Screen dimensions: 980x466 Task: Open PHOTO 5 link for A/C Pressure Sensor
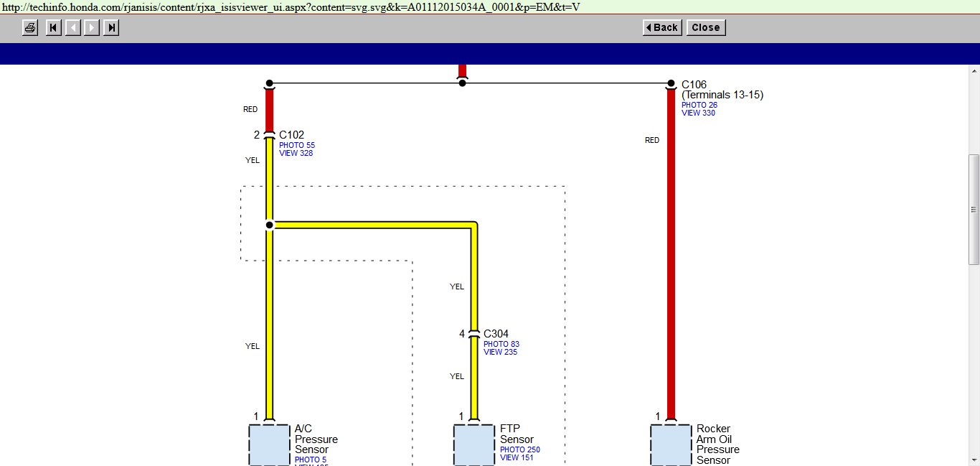[x=310, y=460]
